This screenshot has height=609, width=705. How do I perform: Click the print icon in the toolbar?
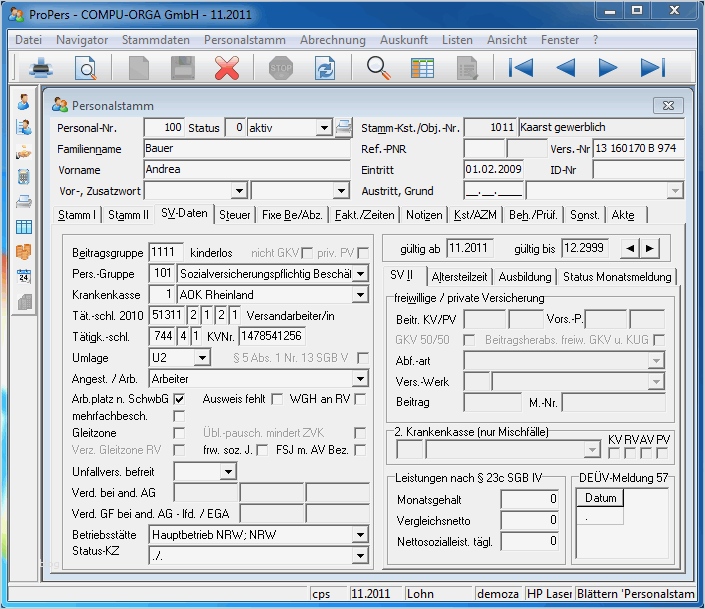click(41, 68)
